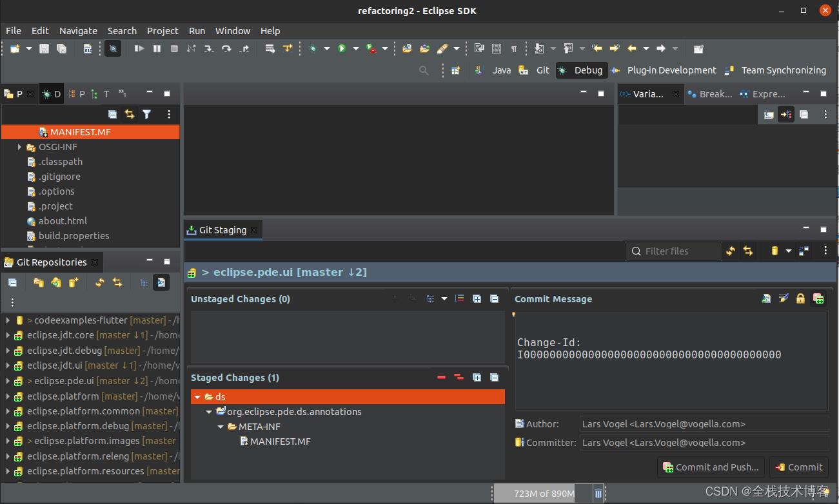The image size is (839, 504).
Task: Open the Navigate menu
Action: tap(78, 30)
